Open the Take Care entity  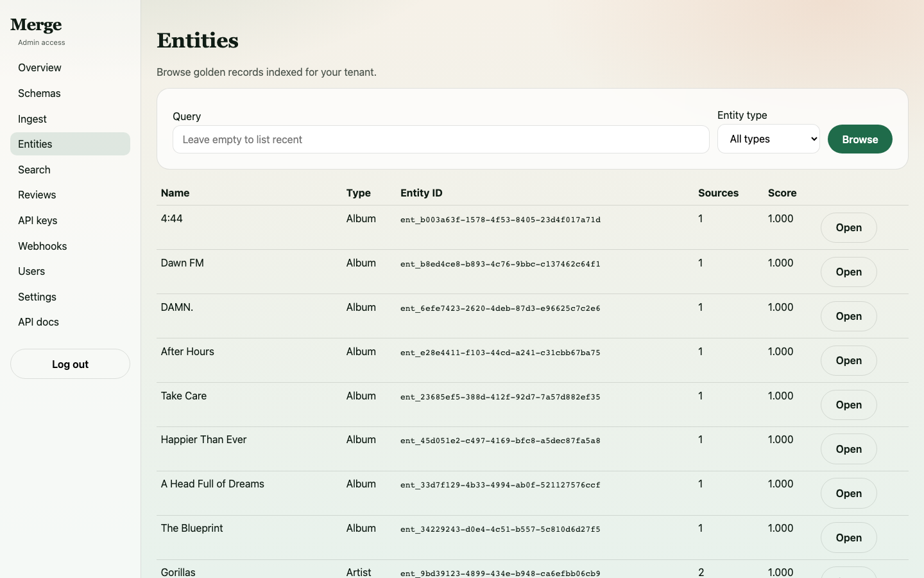tap(848, 405)
